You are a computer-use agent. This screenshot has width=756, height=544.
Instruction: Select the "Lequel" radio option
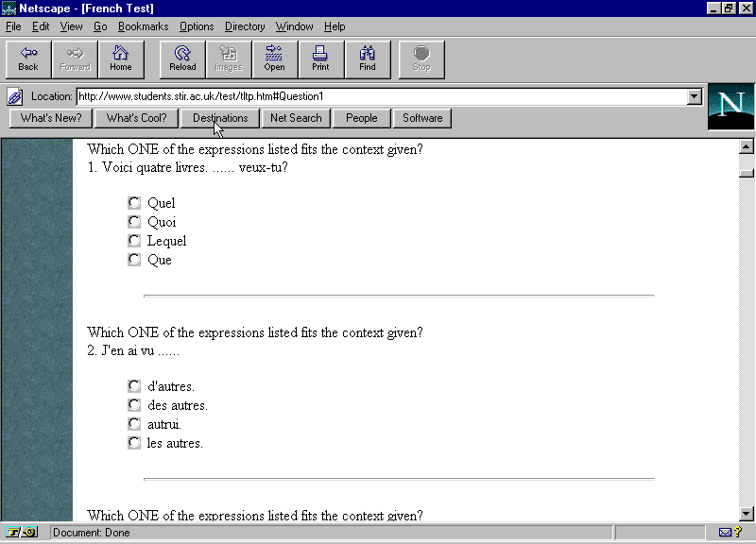point(134,241)
